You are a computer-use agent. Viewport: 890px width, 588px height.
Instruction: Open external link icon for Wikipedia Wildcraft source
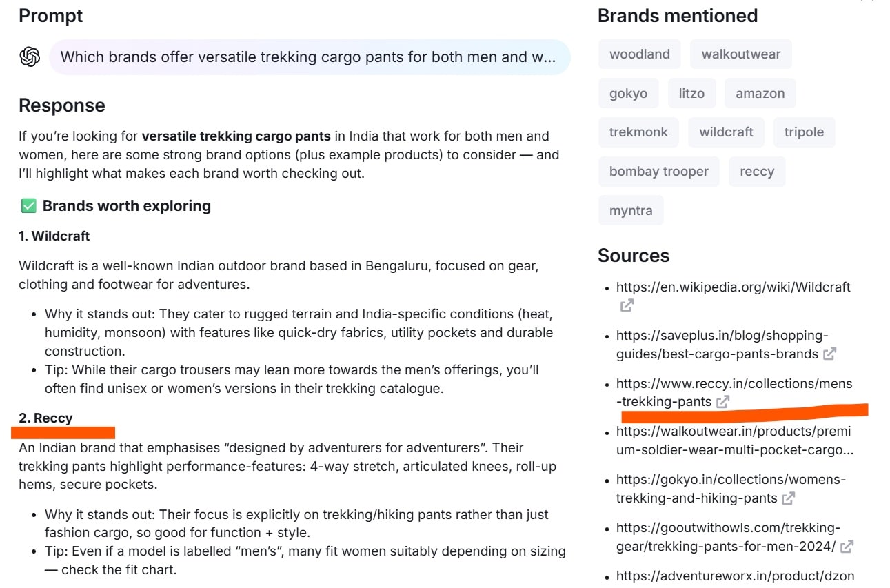point(627,305)
